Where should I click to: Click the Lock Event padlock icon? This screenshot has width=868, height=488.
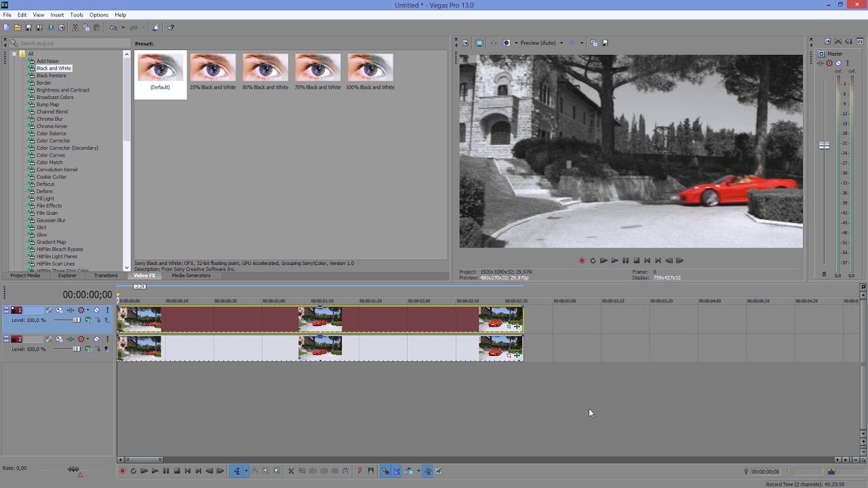click(x=345, y=471)
